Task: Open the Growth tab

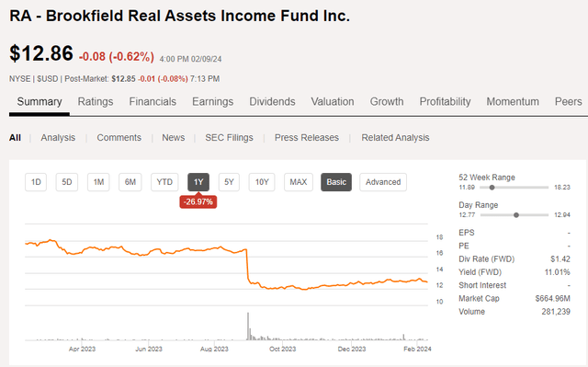Action: point(387,102)
